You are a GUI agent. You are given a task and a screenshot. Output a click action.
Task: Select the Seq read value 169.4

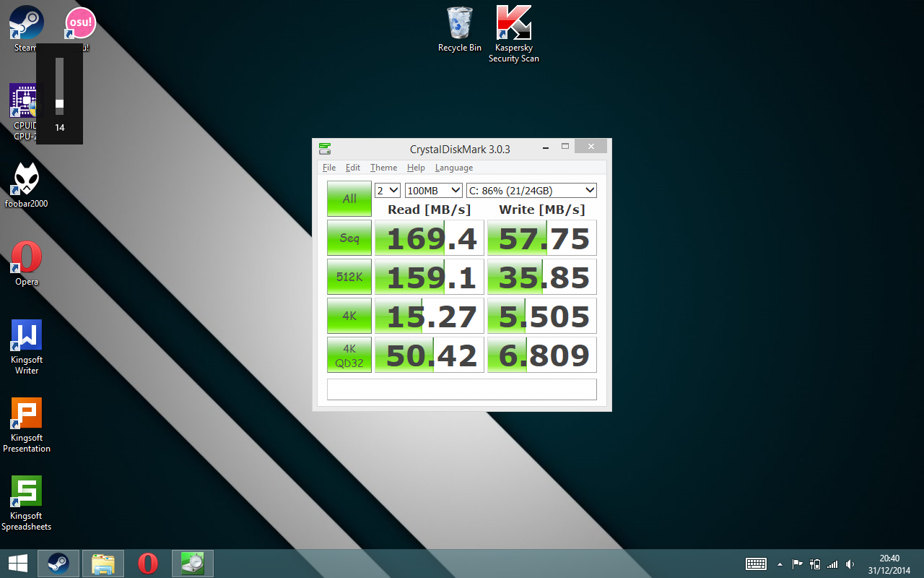click(430, 238)
